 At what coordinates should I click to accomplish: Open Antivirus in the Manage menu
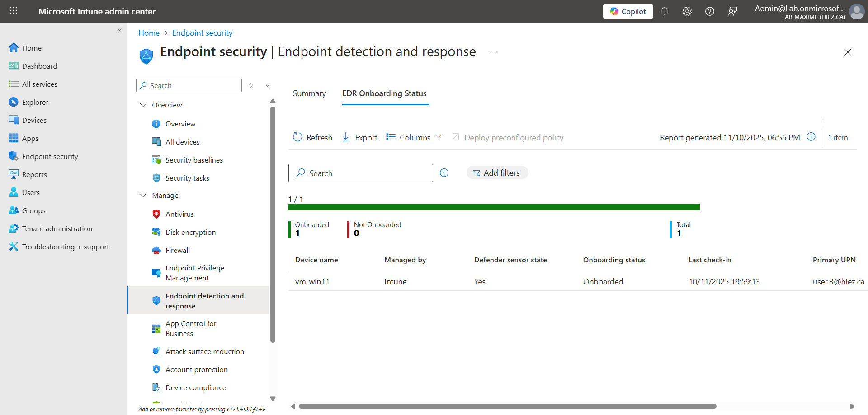(x=179, y=214)
